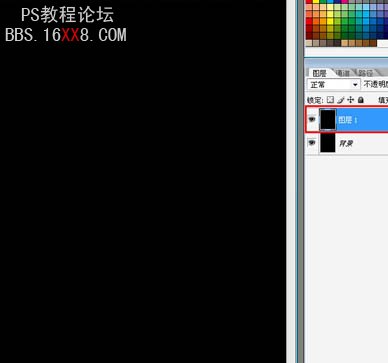Hide the 图层 1 layer via its eye

[312, 119]
